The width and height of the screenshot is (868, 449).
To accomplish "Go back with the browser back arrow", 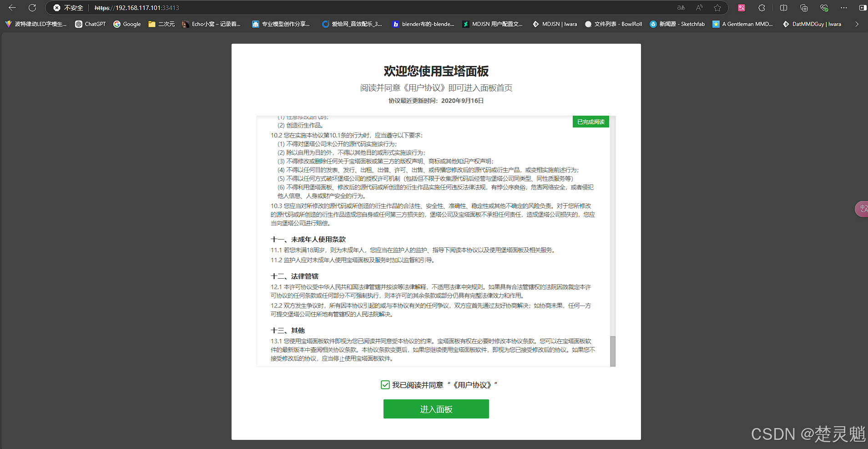I will coord(12,8).
